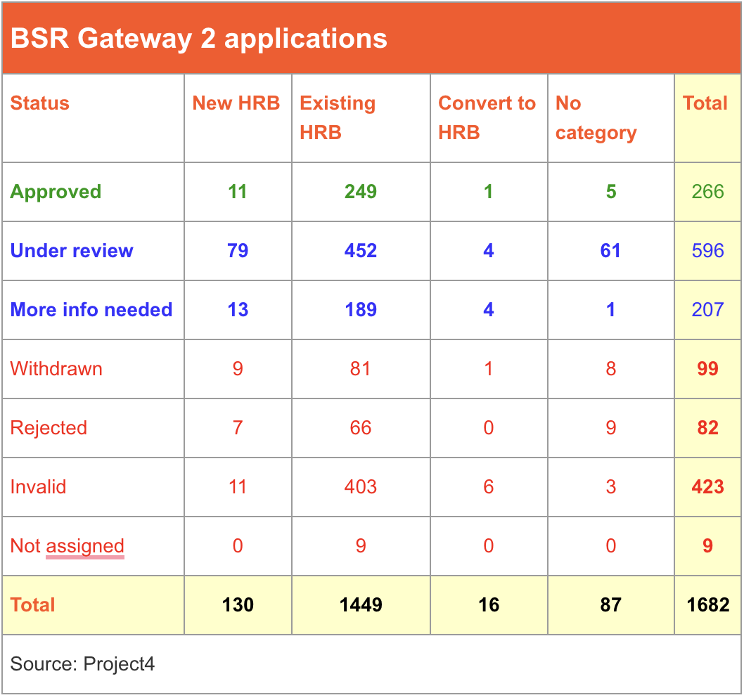Click the 'Convert to HRB' column header
This screenshot has width=744, height=700.
coord(487,117)
